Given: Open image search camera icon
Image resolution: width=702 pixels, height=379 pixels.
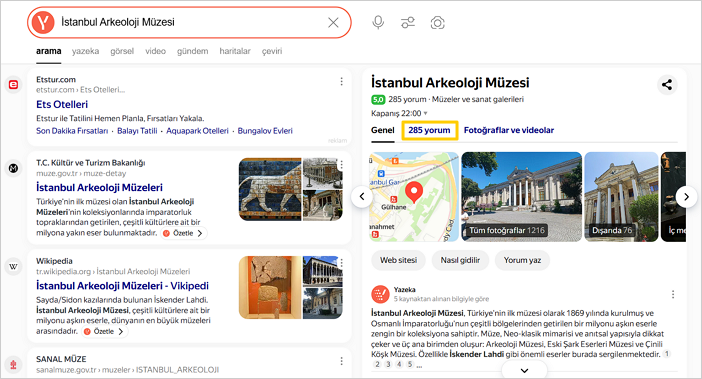Looking at the screenshot, I should (437, 22).
